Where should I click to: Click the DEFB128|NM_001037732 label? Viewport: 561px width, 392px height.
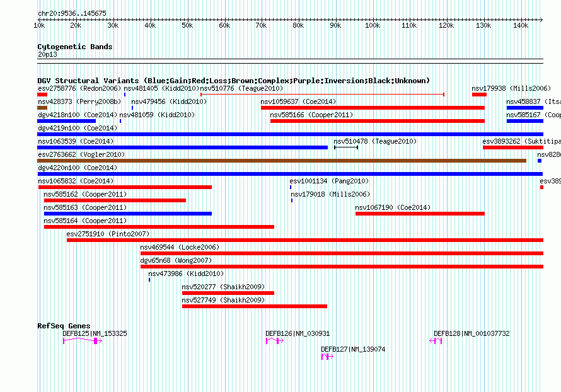471,333
